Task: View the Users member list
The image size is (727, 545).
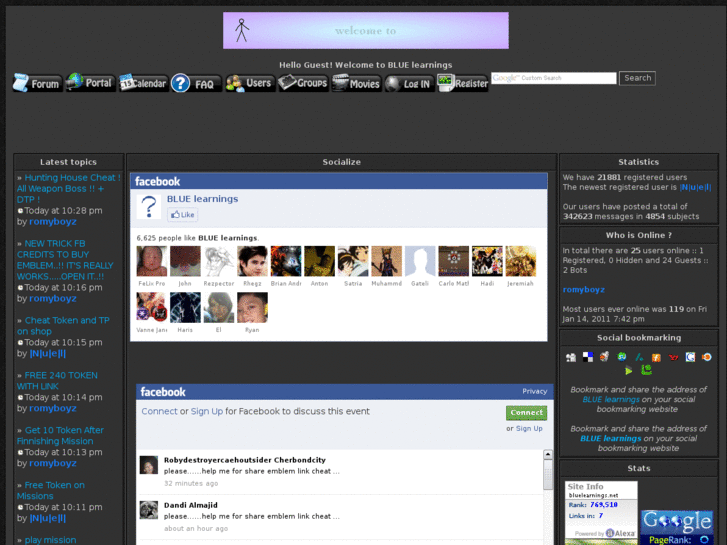Action: pos(249,83)
